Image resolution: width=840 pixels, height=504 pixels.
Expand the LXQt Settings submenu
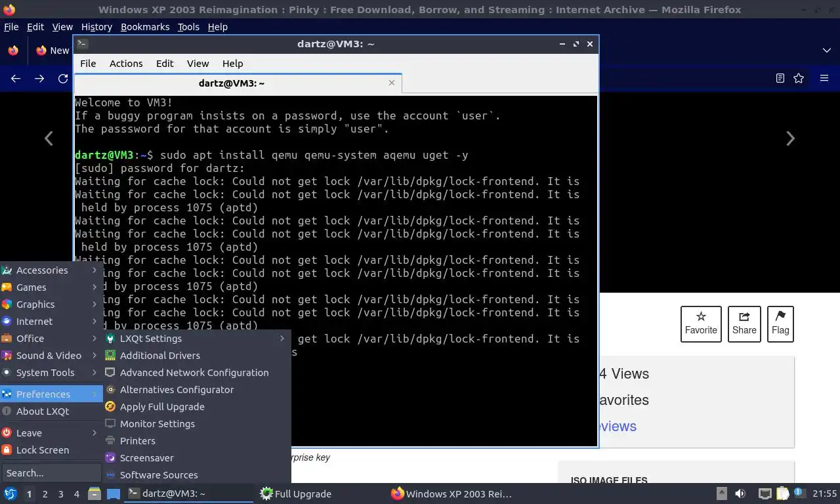[197, 339]
